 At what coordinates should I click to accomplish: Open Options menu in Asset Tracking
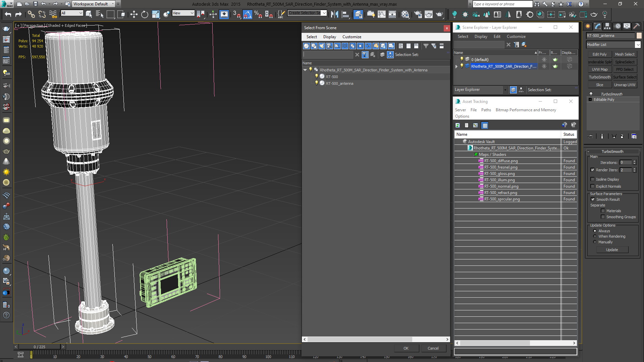(x=462, y=116)
